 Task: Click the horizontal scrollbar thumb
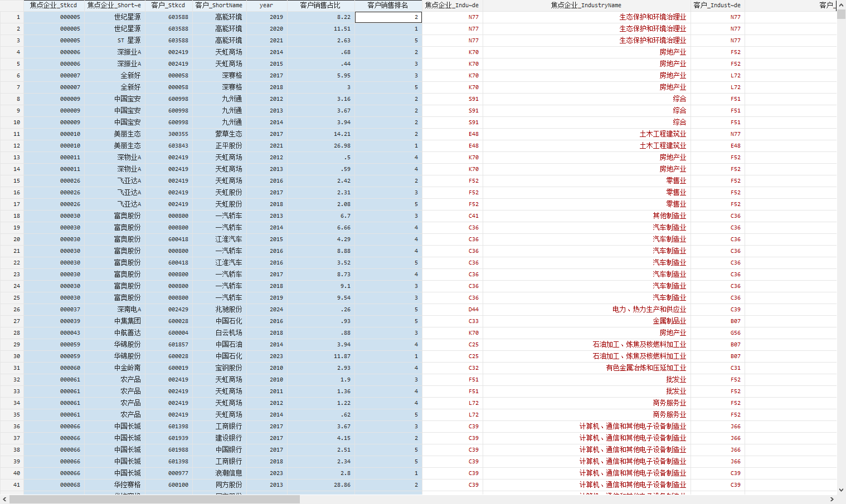coord(154,500)
